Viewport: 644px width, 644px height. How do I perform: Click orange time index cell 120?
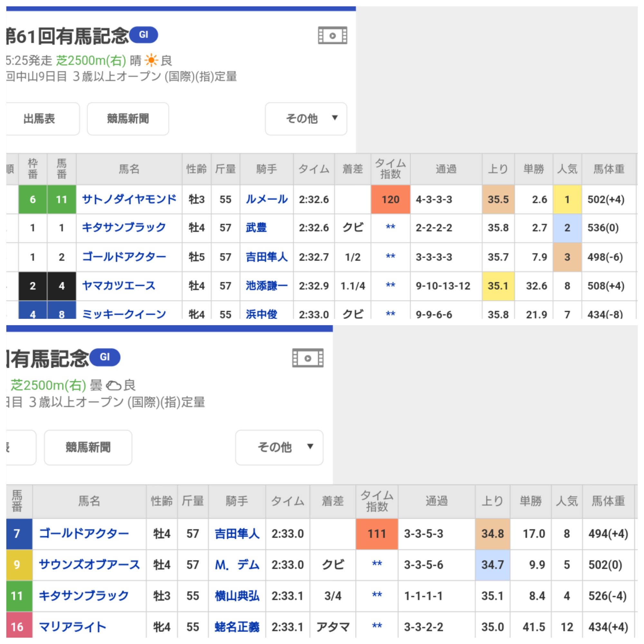pos(390,199)
